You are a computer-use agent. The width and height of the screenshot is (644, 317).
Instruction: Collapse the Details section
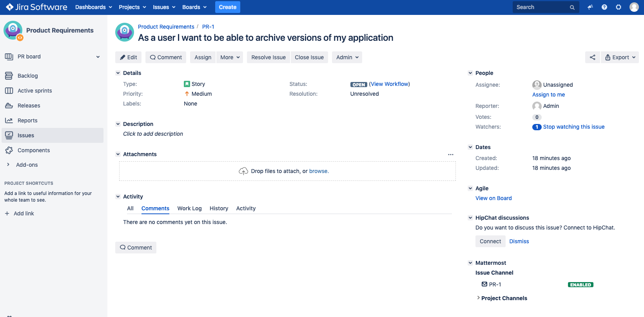(x=118, y=73)
